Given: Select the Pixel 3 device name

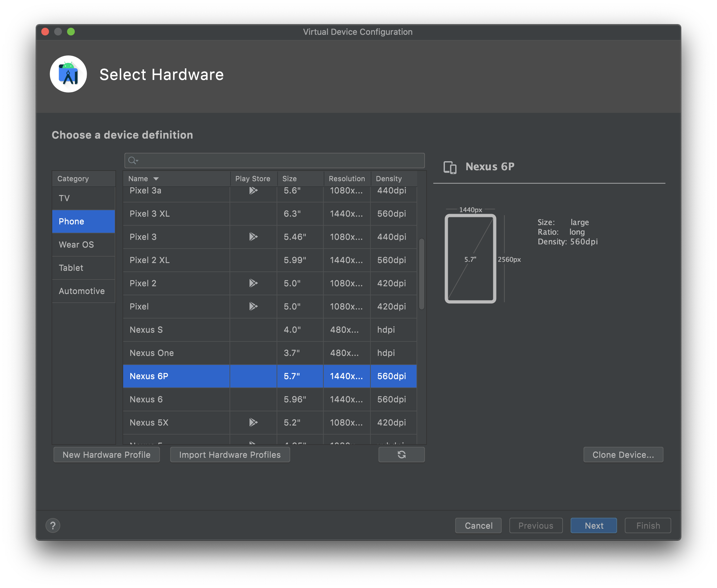Looking at the screenshot, I should 143,237.
